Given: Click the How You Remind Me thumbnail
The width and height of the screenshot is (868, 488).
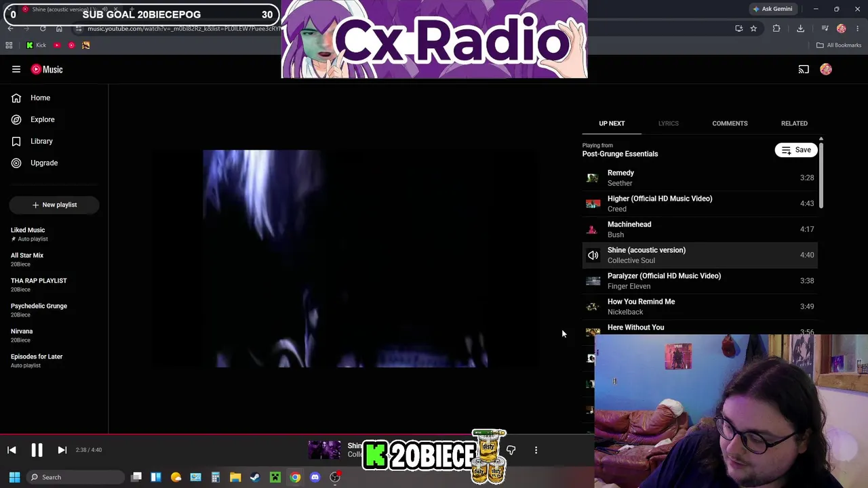Looking at the screenshot, I should [593, 306].
